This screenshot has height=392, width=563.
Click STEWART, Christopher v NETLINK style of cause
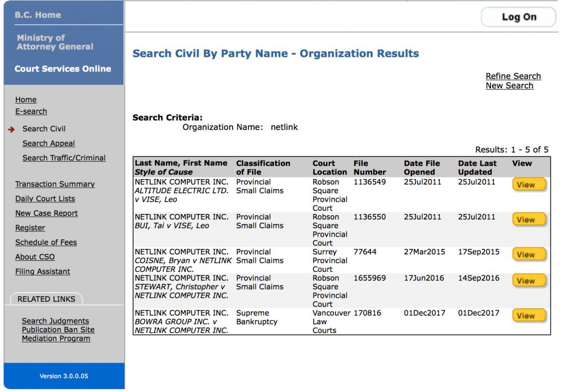point(182,291)
